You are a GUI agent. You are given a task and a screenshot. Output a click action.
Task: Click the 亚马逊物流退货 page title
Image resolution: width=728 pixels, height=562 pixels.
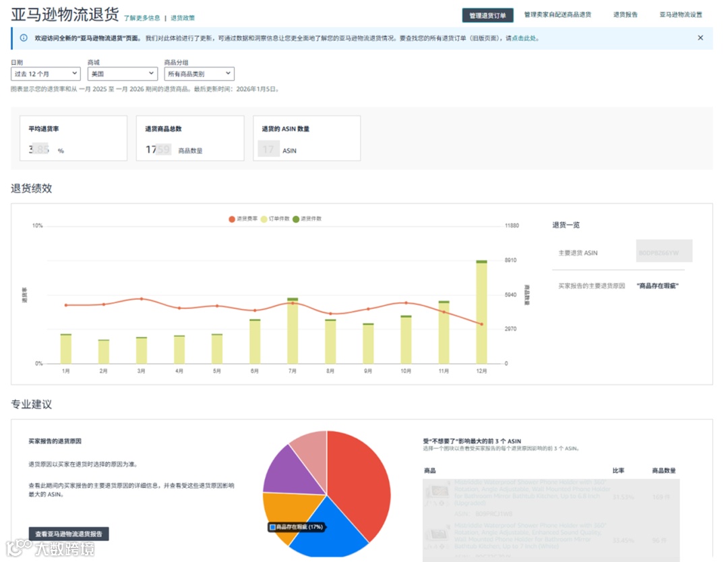65,14
